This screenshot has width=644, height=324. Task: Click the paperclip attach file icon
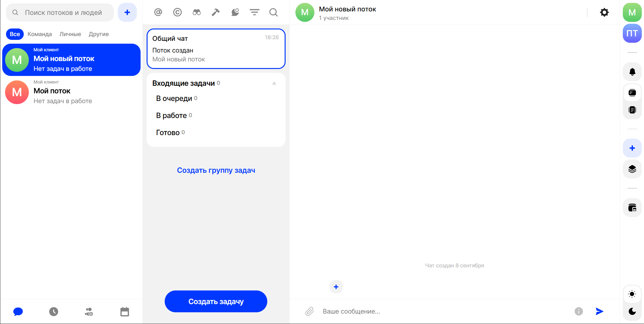click(x=309, y=311)
